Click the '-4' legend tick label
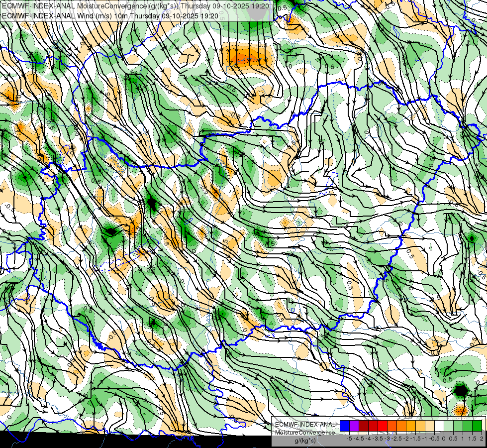 click(x=368, y=439)
